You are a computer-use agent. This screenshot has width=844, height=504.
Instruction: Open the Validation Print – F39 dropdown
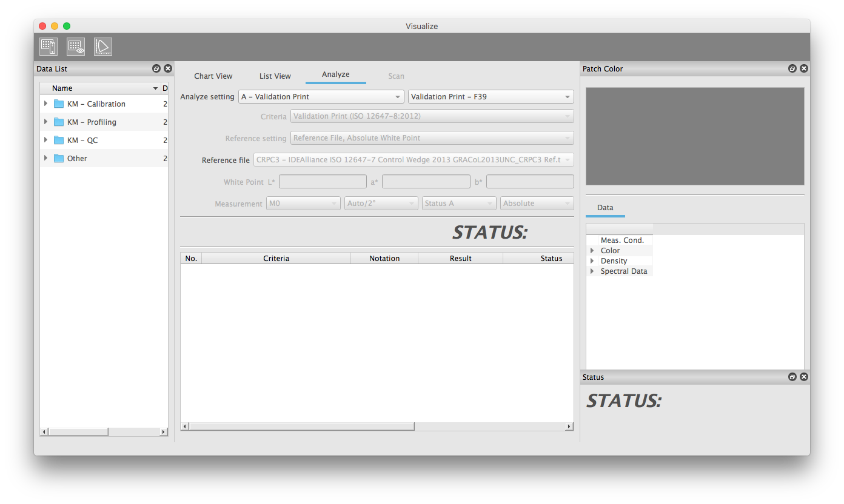[491, 97]
